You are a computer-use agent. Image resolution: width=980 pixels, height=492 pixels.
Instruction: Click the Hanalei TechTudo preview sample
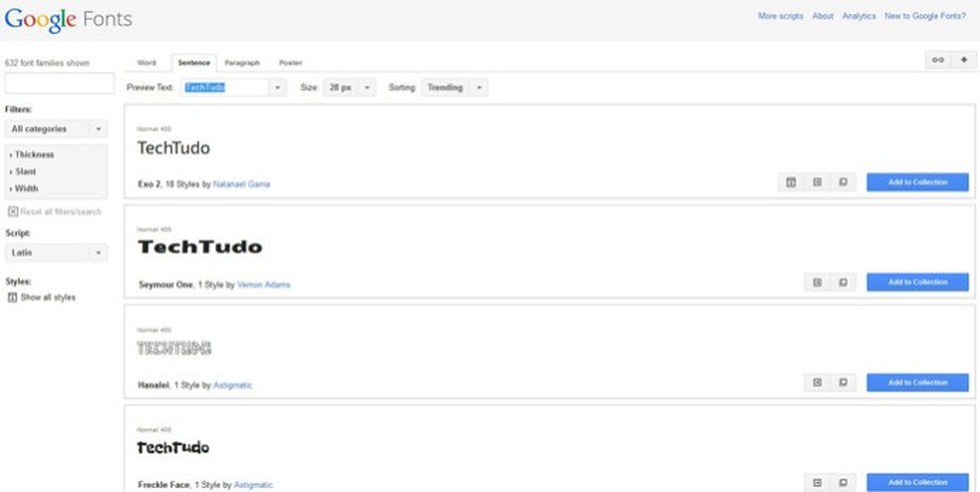[x=174, y=349]
